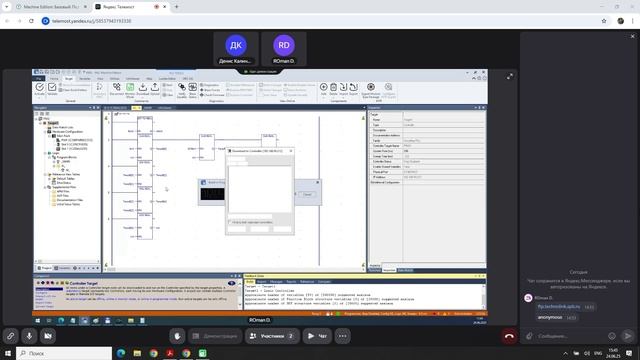Click Cancel in the progress dialog
The height and width of the screenshot is (360, 640).
pos(307,194)
